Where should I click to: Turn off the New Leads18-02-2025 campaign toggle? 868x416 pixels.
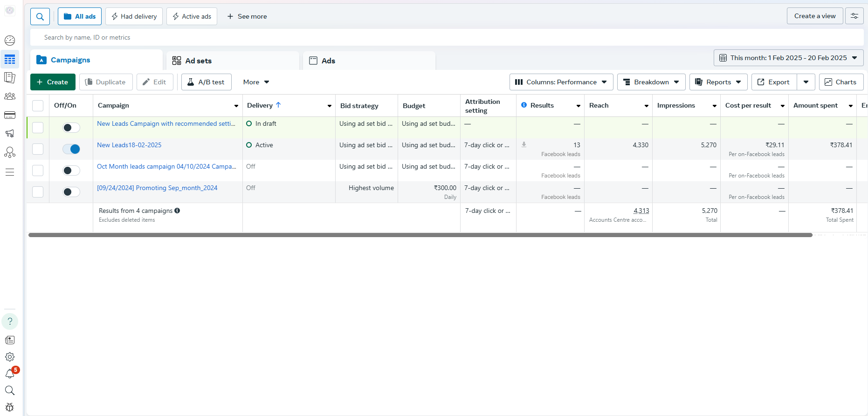pos(71,149)
